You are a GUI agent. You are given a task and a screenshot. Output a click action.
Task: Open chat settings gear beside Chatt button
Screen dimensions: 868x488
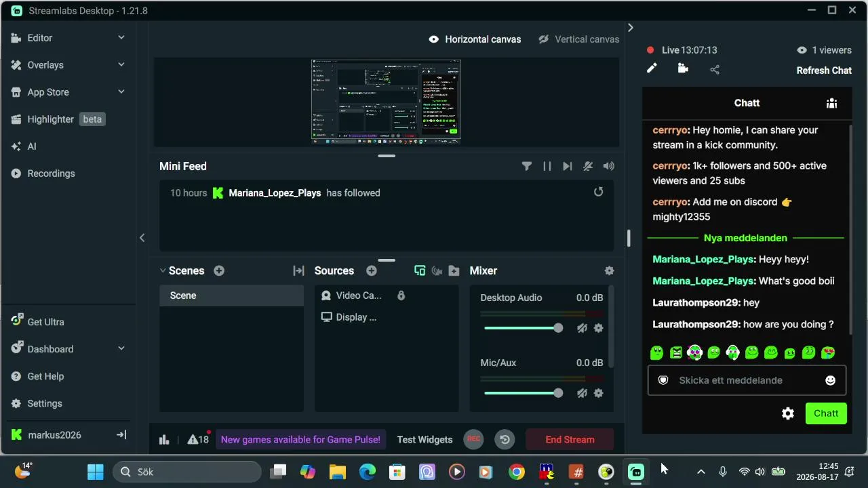tap(788, 413)
